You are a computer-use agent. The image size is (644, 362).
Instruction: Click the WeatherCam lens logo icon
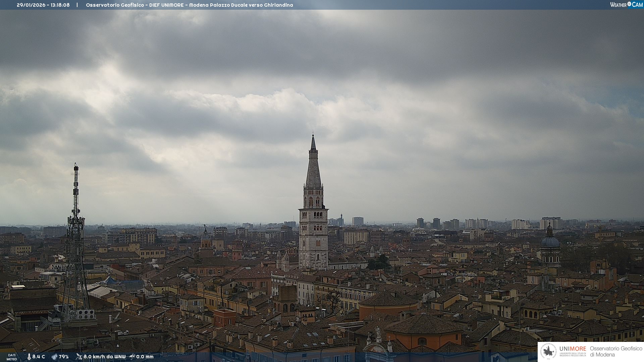(x=629, y=4)
